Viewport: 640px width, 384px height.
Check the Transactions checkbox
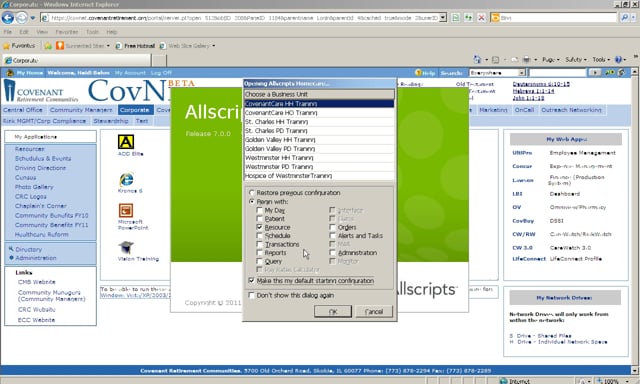[260, 244]
